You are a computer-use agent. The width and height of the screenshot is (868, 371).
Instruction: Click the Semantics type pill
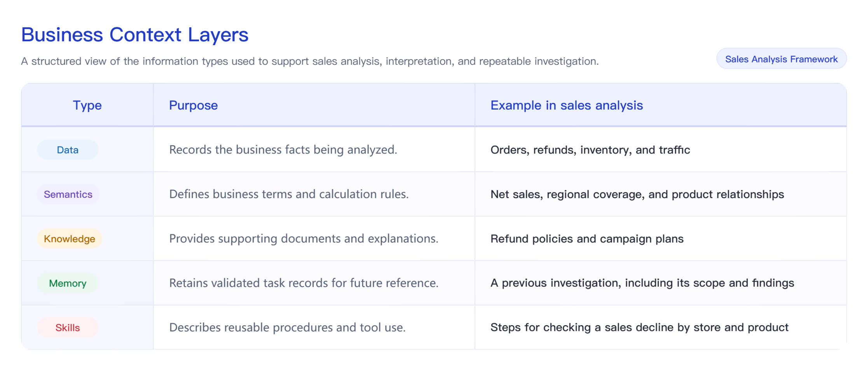pos(68,194)
